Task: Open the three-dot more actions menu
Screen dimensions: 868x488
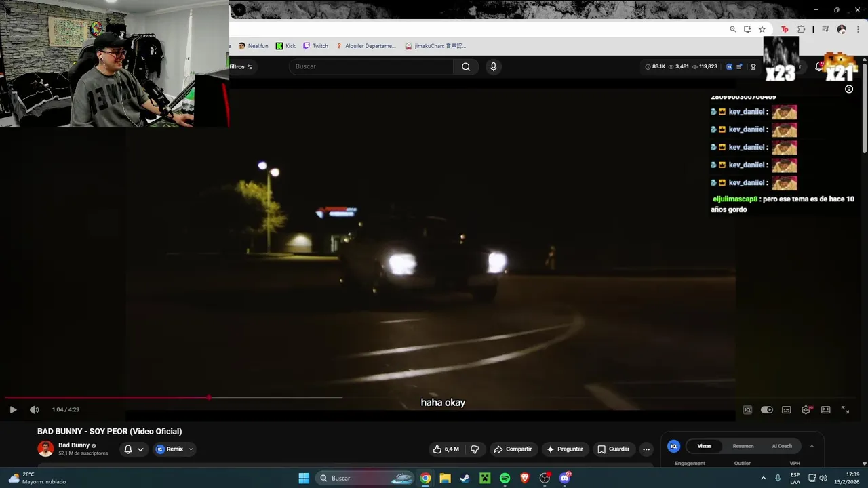Action: [x=646, y=449]
